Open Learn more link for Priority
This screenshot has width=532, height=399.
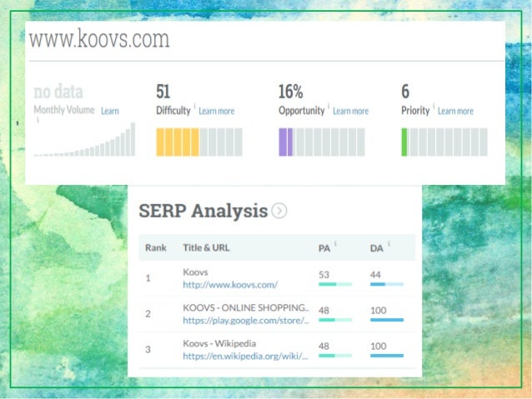455,111
